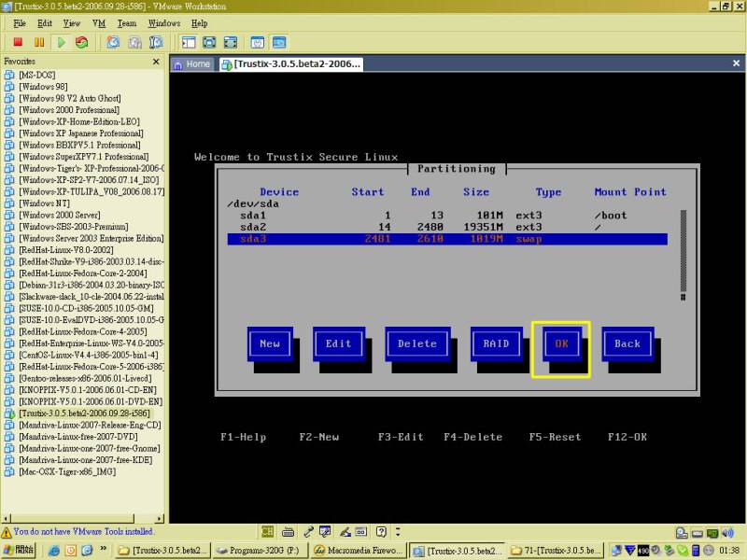Click the Start button on the taskbar

pyautogui.click(x=18, y=551)
